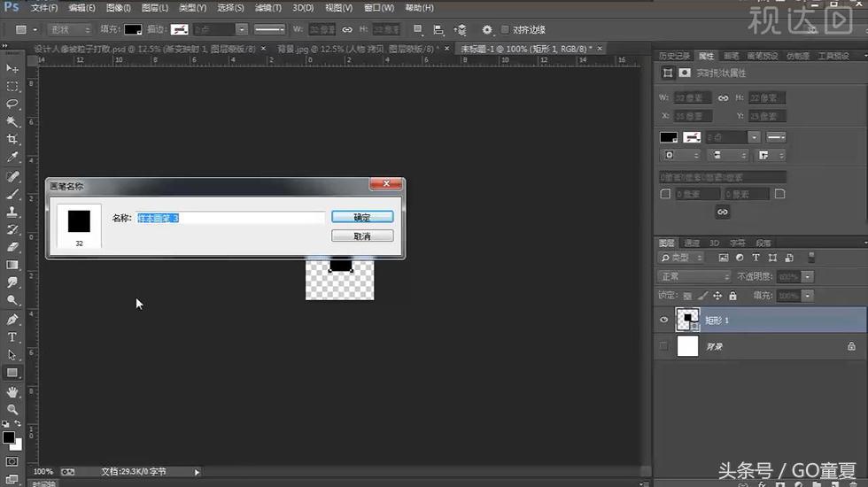Viewport: 868px width, 487px height.
Task: Select the Lasso tool
Action: coord(12,104)
